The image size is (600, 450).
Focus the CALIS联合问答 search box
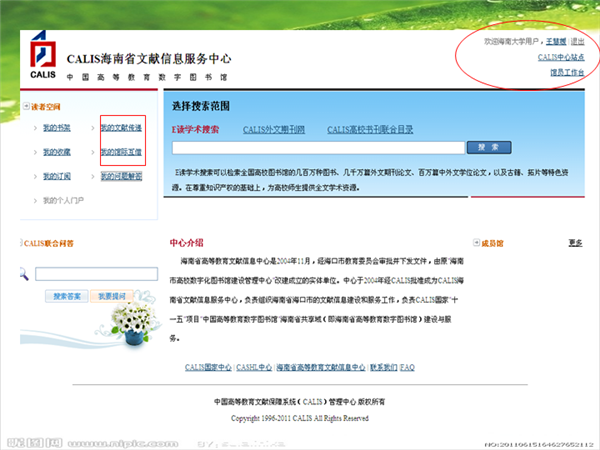pyautogui.click(x=96, y=274)
